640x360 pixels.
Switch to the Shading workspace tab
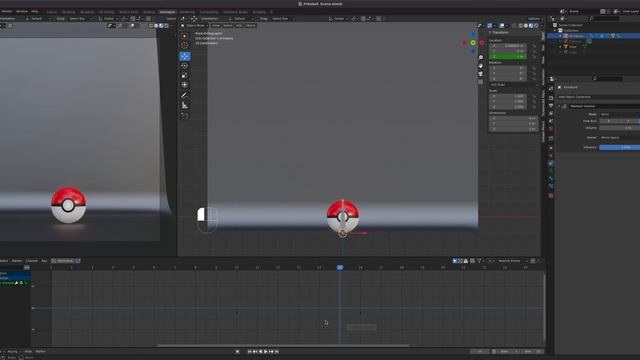pyautogui.click(x=149, y=12)
